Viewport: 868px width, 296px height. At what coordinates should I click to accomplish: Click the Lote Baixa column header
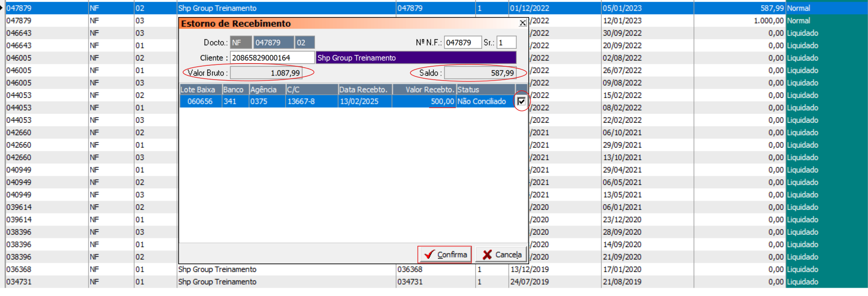tap(200, 89)
